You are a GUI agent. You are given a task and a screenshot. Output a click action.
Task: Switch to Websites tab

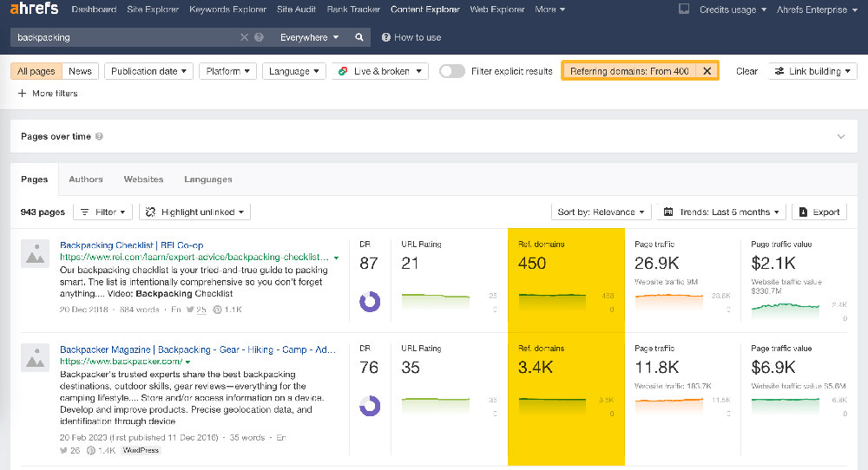(x=143, y=180)
